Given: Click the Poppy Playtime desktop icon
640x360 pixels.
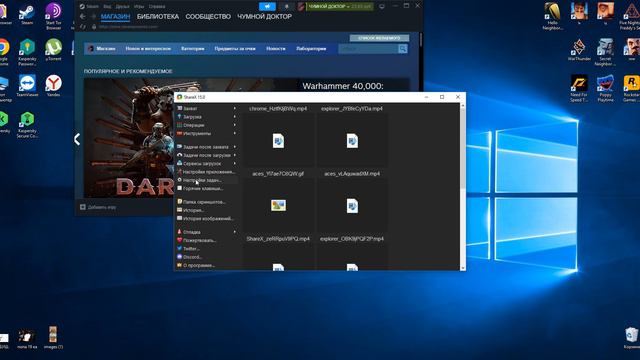Looking at the screenshot, I should [x=605, y=88].
